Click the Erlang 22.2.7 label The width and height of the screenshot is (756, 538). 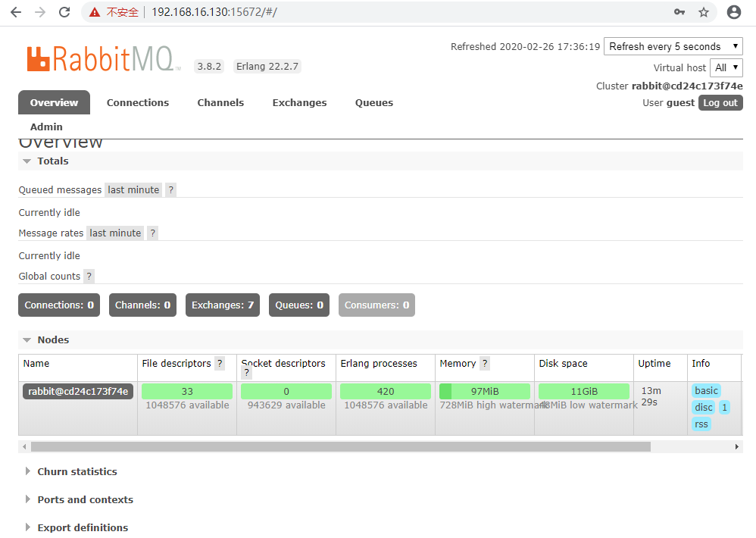click(x=267, y=67)
